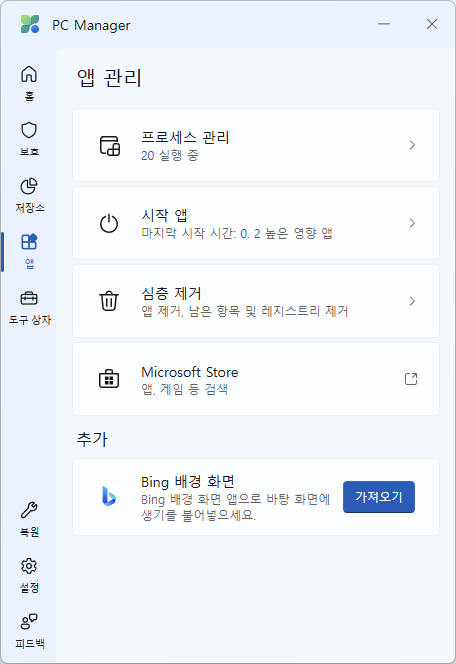Viewport: 456px width, 664px height.
Task: Select the Apps (앱) sidebar icon
Action: tap(29, 242)
